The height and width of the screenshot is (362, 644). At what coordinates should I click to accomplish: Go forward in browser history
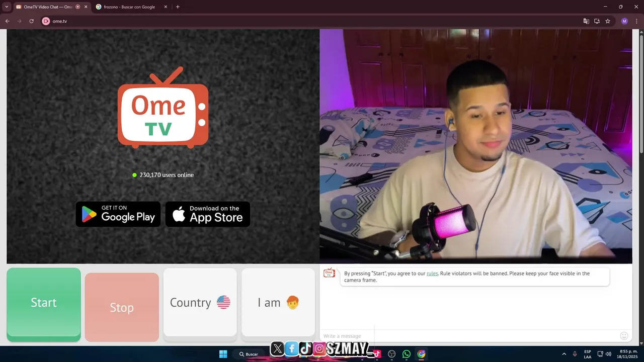click(19, 21)
